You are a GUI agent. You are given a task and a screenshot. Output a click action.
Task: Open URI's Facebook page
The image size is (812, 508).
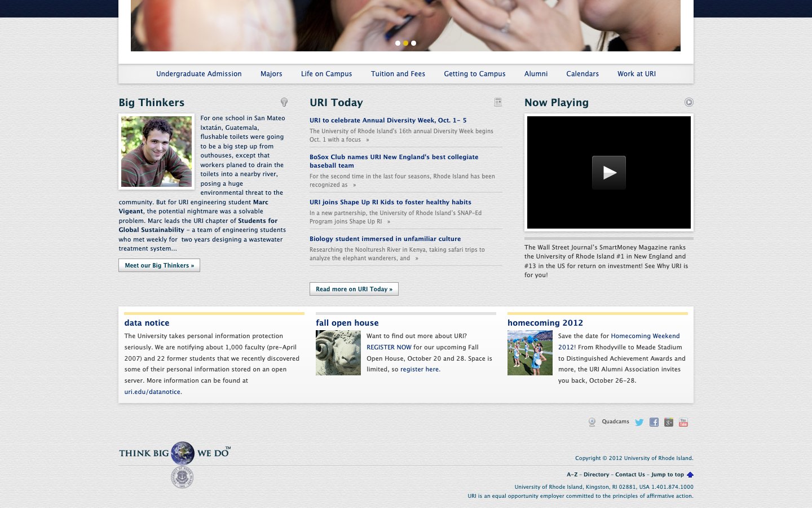click(654, 422)
